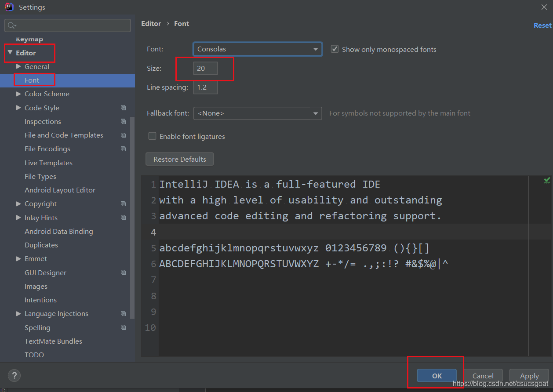Click the IntelliJ IDEA logo in title bar

click(x=9, y=7)
